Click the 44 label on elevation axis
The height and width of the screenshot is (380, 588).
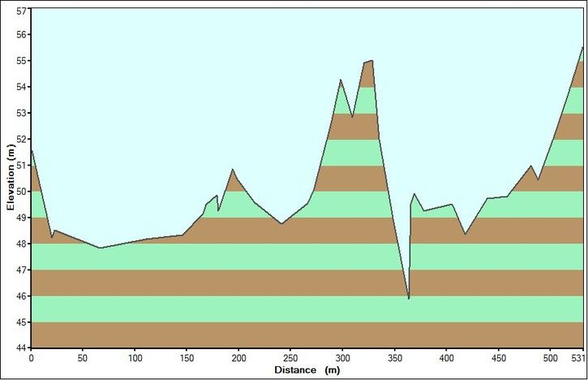click(x=21, y=348)
